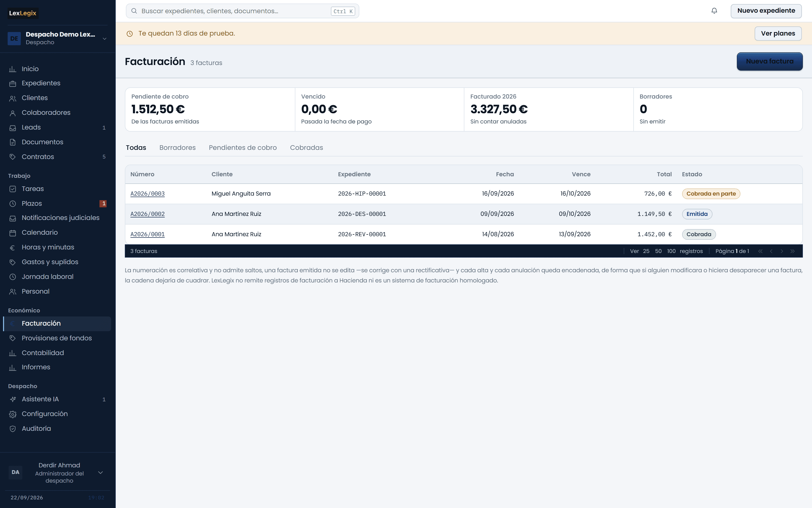Click the Nuevo expediente button
Image resolution: width=812 pixels, height=508 pixels.
click(x=766, y=11)
